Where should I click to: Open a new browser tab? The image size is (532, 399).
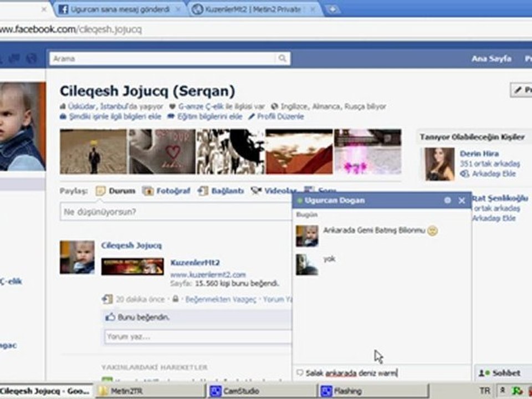coord(333,9)
